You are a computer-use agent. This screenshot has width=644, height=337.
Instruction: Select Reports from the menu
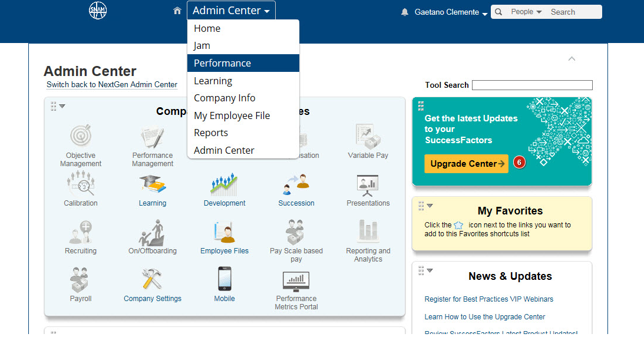tap(243, 133)
